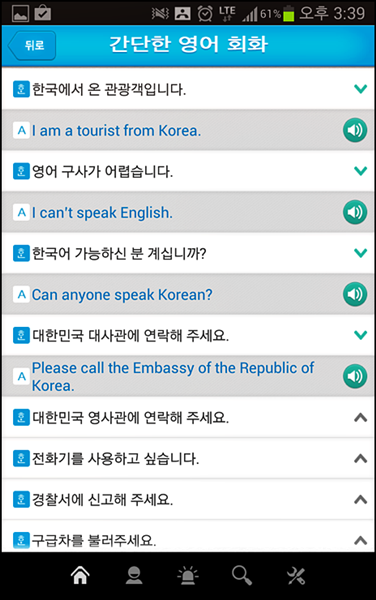Open the person profile icon in bottom bar

(134, 575)
